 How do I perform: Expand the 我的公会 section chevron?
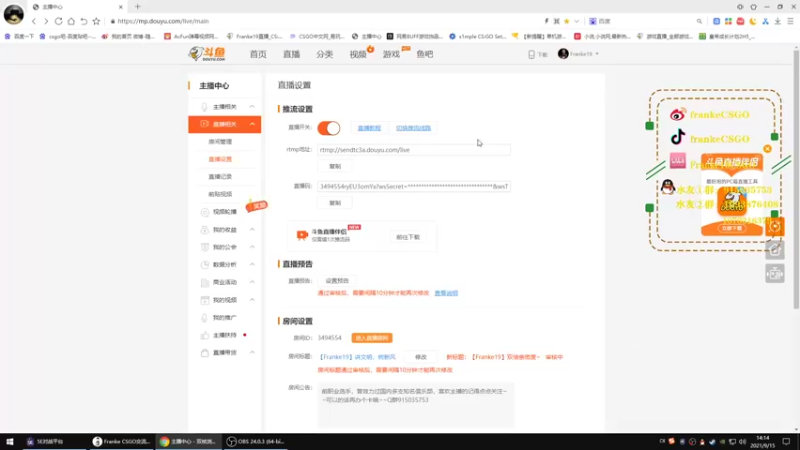[252, 247]
